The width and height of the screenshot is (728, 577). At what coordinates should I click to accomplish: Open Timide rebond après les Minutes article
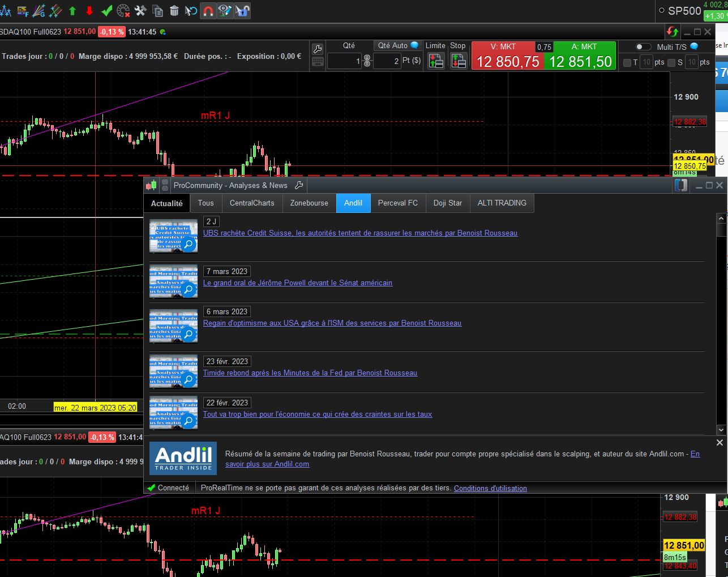(310, 373)
